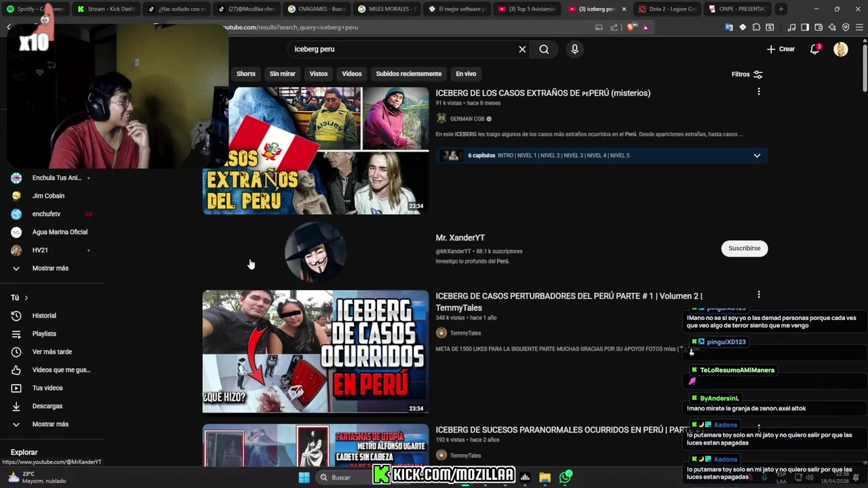868x488 pixels.
Task: Open three-dot menu for CASOS EXTRAÑOS video
Action: 758,91
